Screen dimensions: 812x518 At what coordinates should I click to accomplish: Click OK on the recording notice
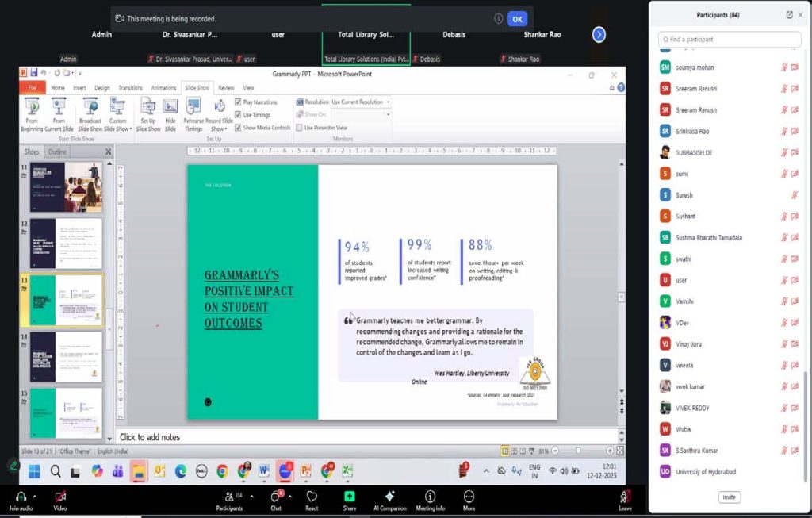pos(517,19)
